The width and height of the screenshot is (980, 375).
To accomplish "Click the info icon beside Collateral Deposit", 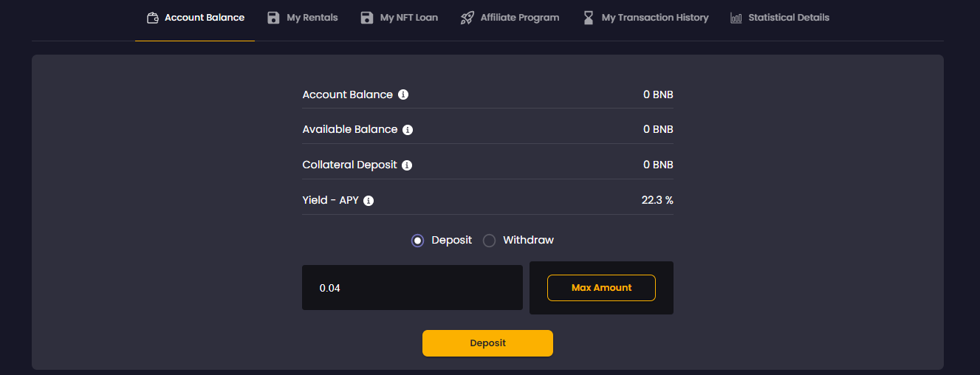I will (407, 165).
